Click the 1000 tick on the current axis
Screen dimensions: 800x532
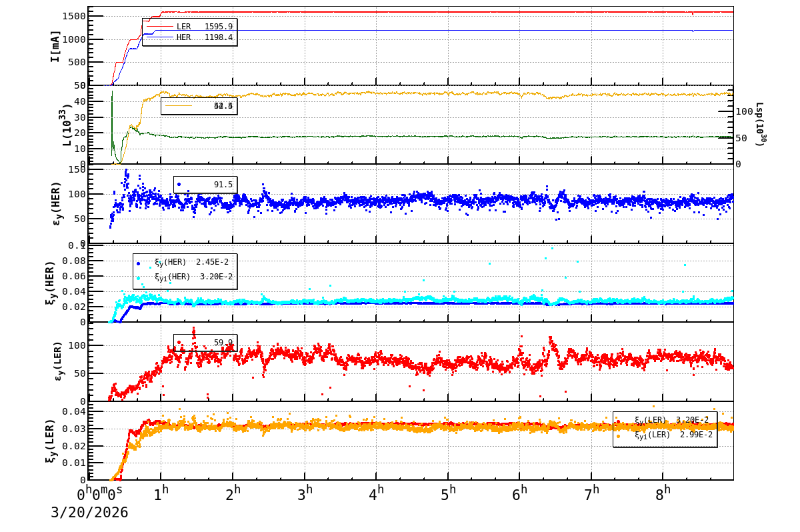click(75, 39)
